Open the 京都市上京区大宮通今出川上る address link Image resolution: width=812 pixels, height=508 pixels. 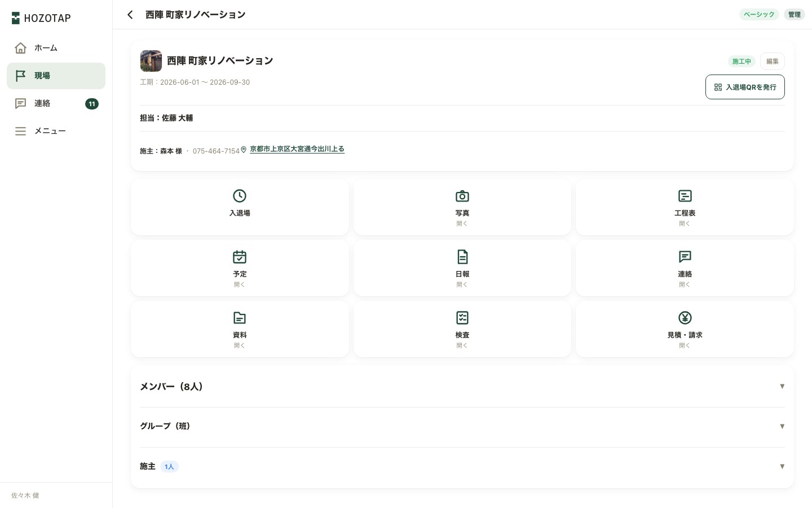click(x=297, y=149)
